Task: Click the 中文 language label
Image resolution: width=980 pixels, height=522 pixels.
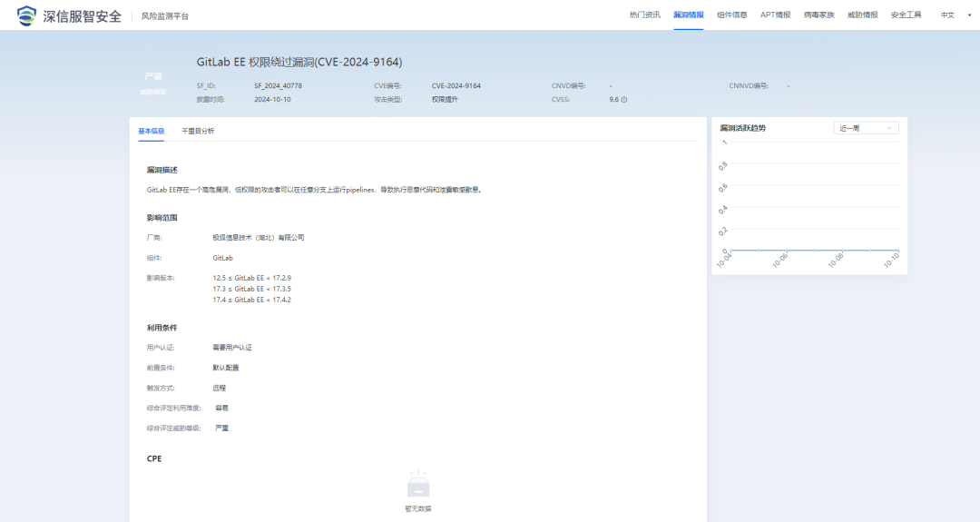Action: click(x=947, y=15)
